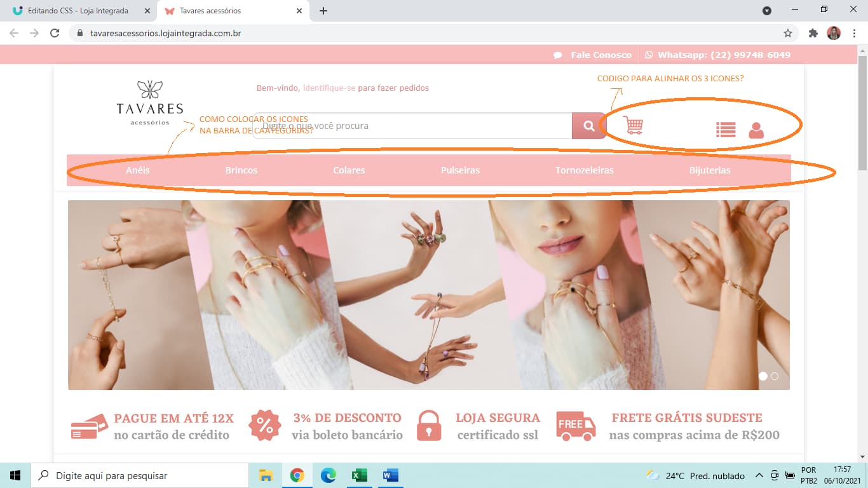Select the Tavares acessórios browser tab
This screenshot has width=868, height=488.
(233, 11)
